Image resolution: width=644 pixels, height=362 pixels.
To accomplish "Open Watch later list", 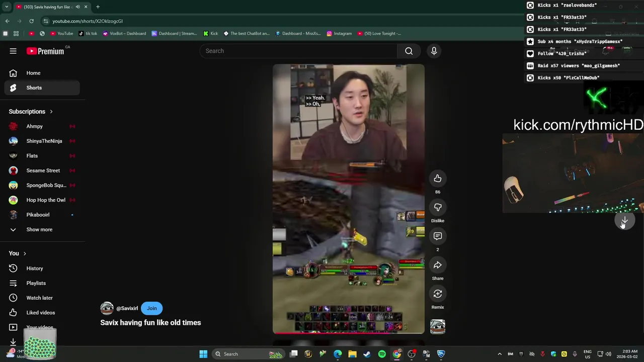I will pyautogui.click(x=42, y=298).
